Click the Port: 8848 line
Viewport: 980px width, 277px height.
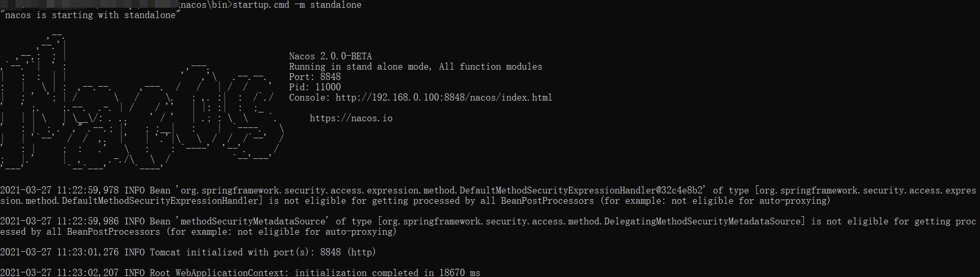tap(315, 77)
